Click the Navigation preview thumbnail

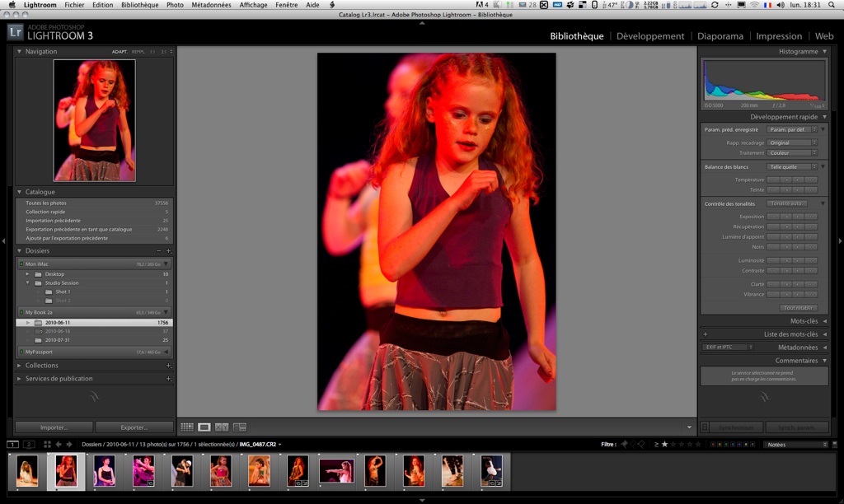tap(94, 120)
